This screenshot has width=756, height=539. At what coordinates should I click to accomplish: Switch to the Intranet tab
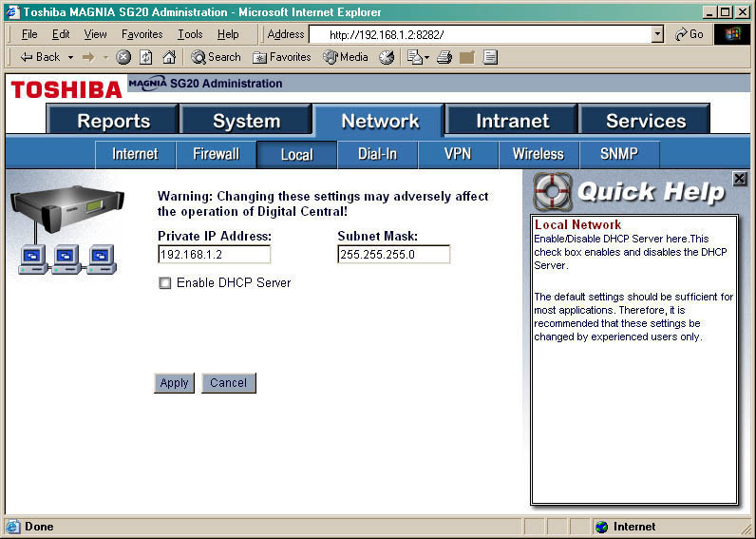pos(512,120)
